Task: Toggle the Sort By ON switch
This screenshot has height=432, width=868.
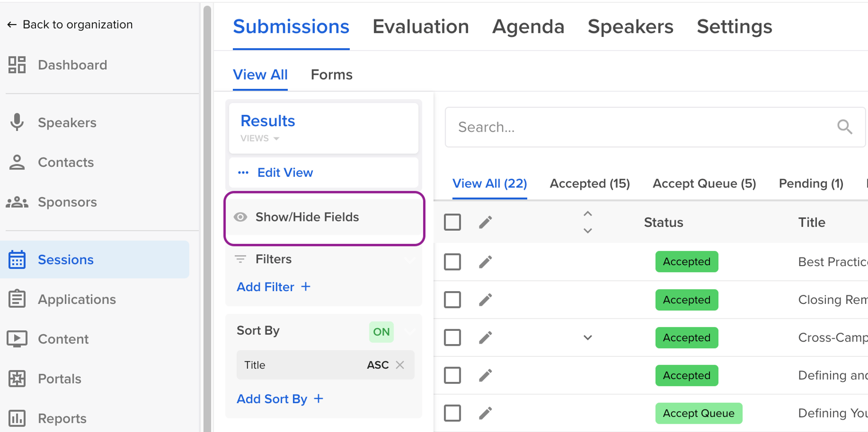Action: coord(381,332)
